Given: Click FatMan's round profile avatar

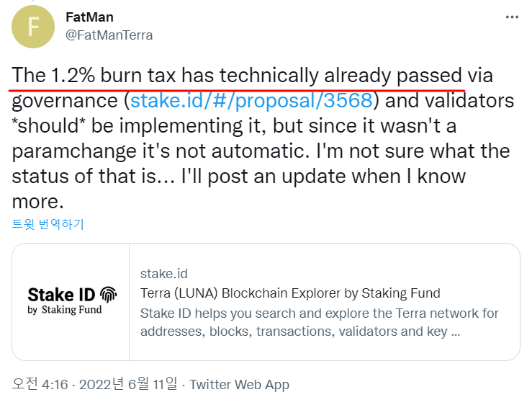Looking at the screenshot, I should point(33,27).
